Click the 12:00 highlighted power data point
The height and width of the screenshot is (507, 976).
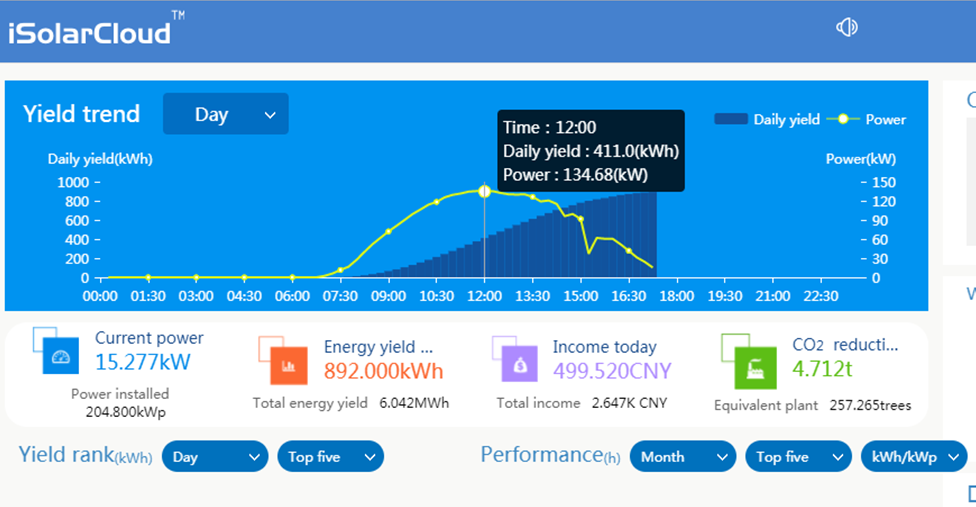click(x=484, y=192)
